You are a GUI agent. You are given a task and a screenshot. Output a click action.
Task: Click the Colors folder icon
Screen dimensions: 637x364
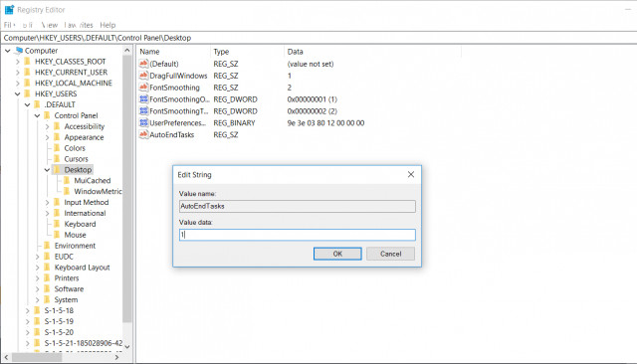click(57, 148)
